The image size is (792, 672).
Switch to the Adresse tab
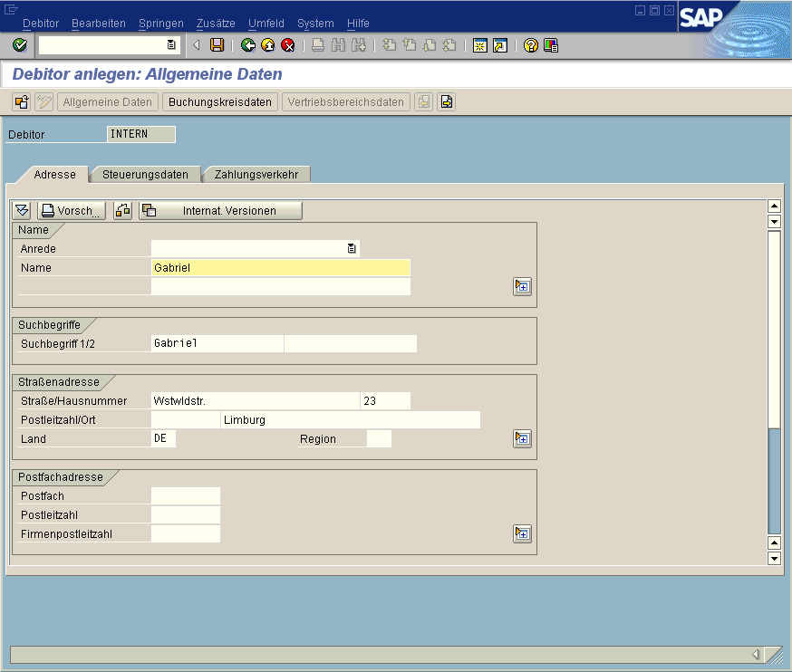(x=54, y=175)
